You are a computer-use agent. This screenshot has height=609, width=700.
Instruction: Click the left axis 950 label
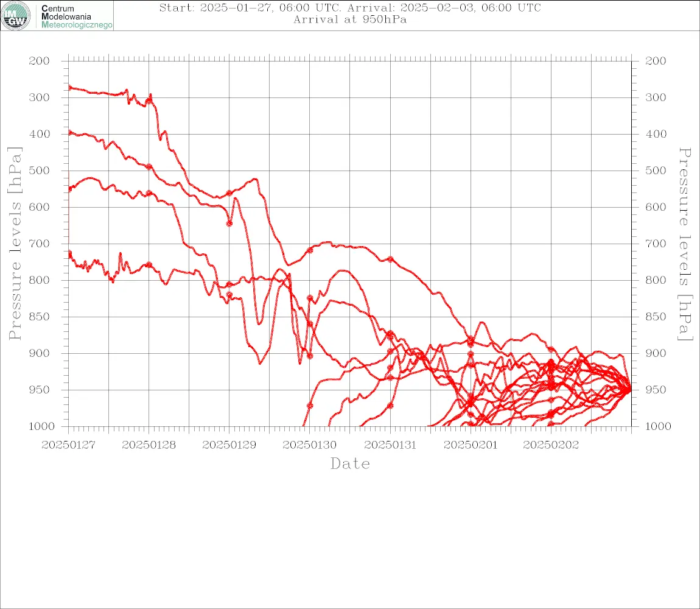[x=40, y=390]
